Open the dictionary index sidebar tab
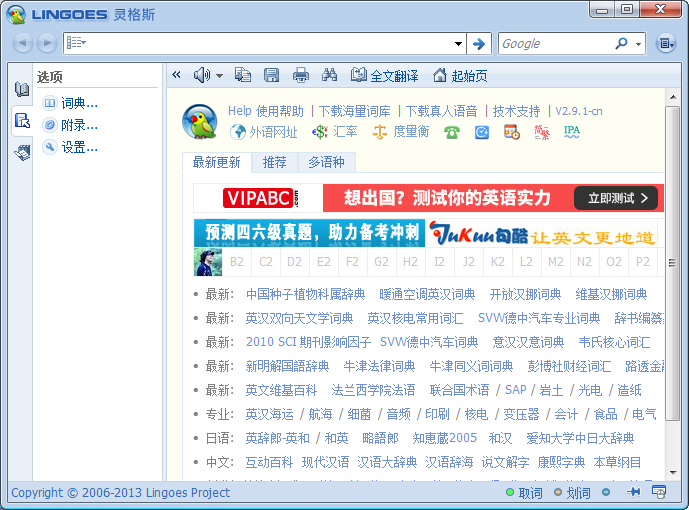 pos(22,89)
